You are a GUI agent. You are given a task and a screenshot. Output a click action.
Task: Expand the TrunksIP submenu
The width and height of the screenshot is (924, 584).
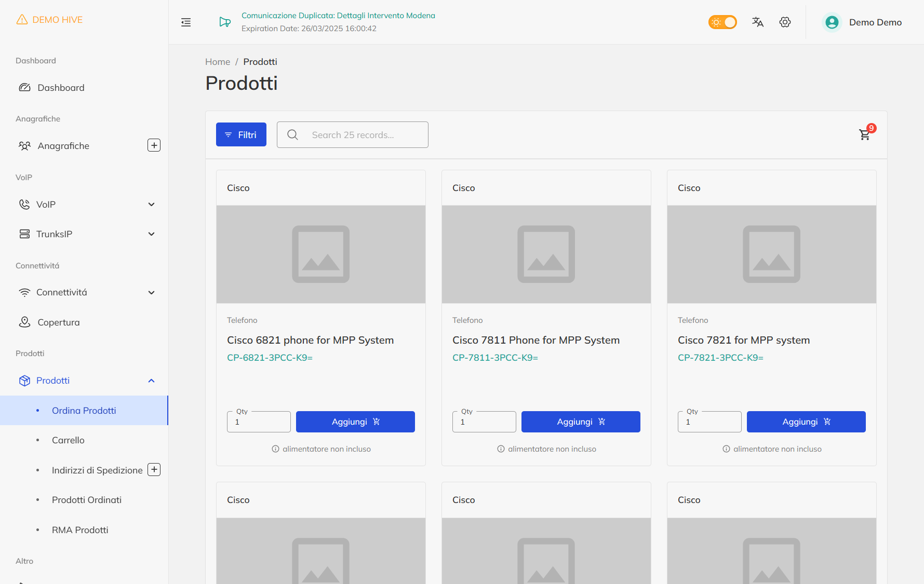coord(151,234)
